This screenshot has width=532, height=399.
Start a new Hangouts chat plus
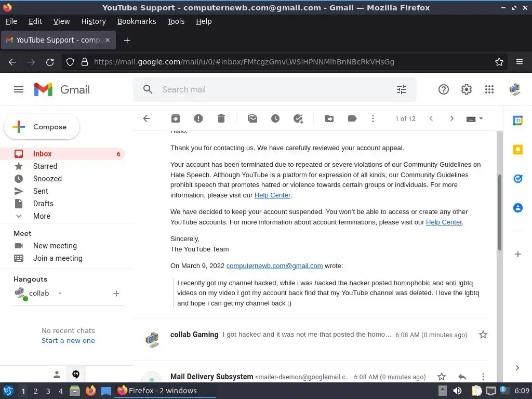tap(116, 294)
